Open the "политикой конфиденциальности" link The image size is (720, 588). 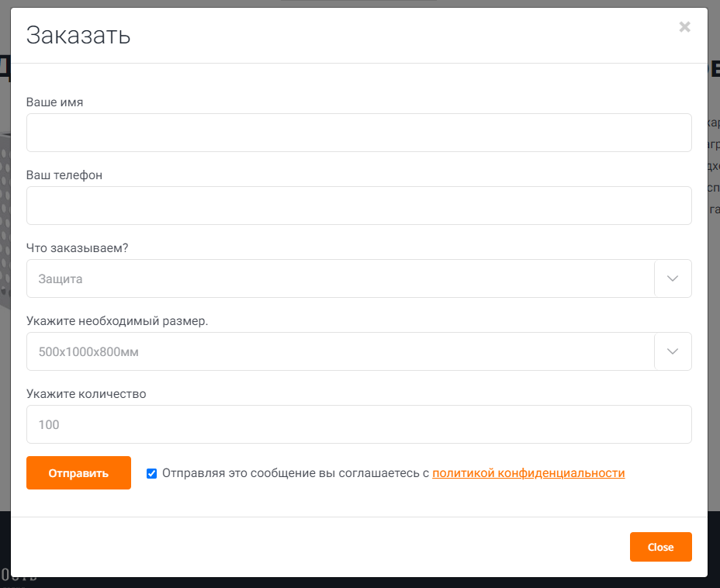coord(528,473)
